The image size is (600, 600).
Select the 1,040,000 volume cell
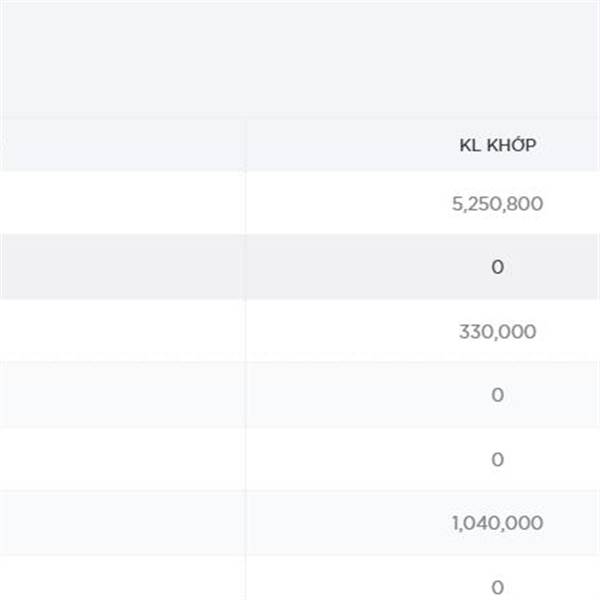pyautogui.click(x=497, y=523)
